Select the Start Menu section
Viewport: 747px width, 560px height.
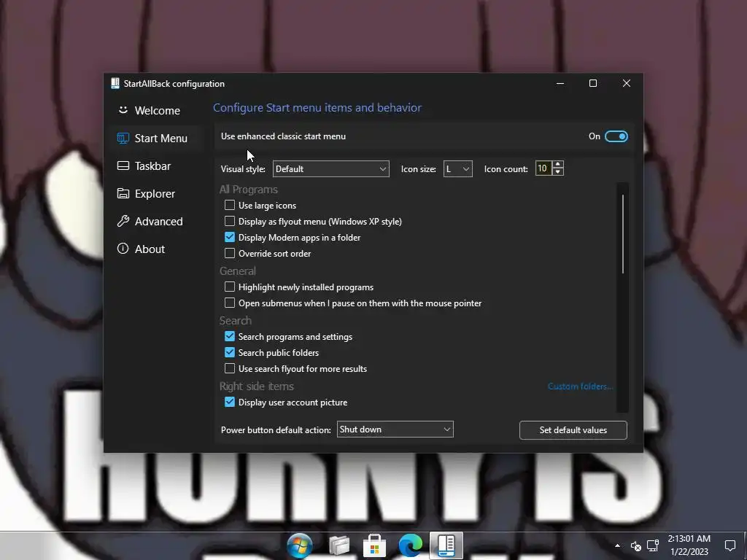157,138
